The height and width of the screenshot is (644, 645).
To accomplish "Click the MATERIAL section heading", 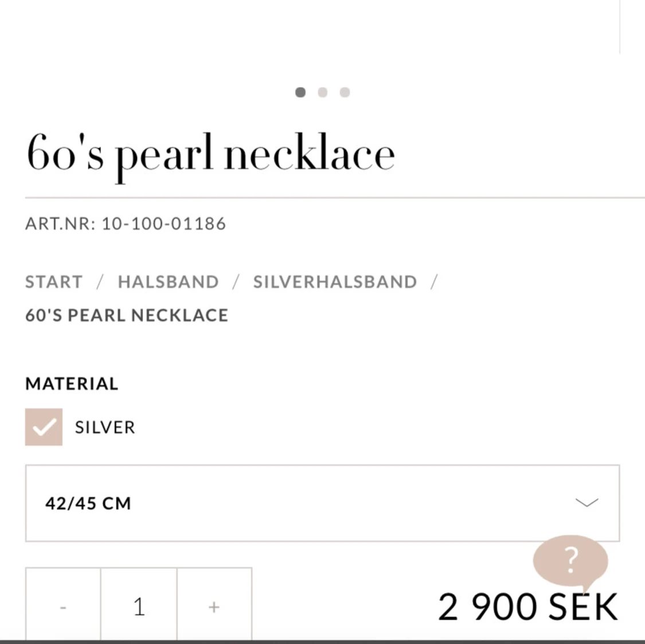I will [x=72, y=383].
